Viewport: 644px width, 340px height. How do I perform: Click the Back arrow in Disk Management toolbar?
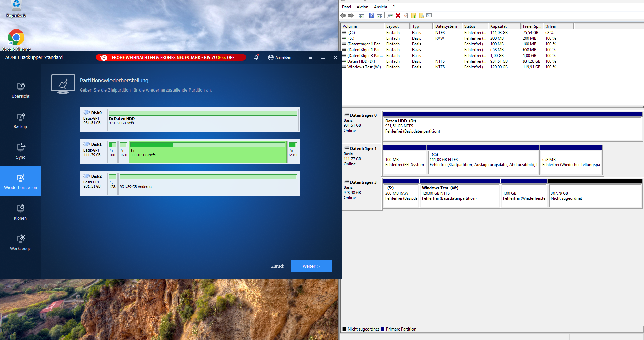point(343,15)
